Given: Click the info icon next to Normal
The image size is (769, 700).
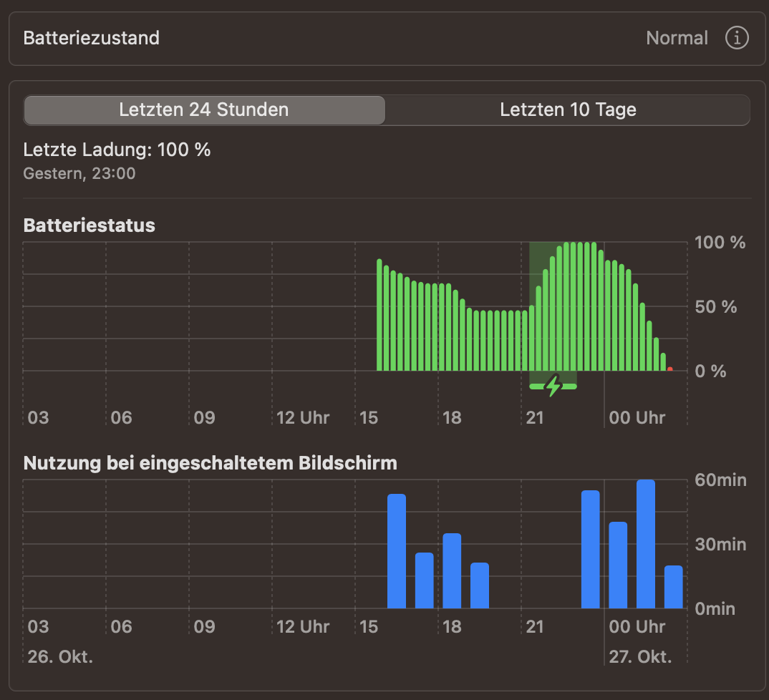Looking at the screenshot, I should (x=737, y=38).
